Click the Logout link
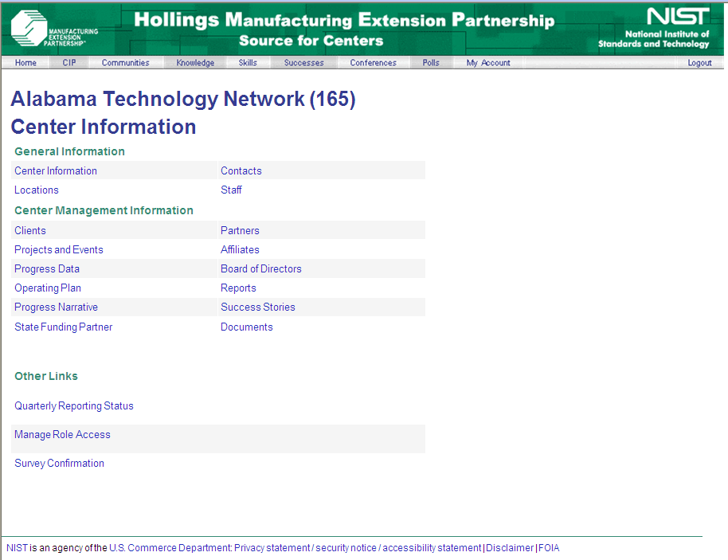The image size is (728, 560). point(699,63)
